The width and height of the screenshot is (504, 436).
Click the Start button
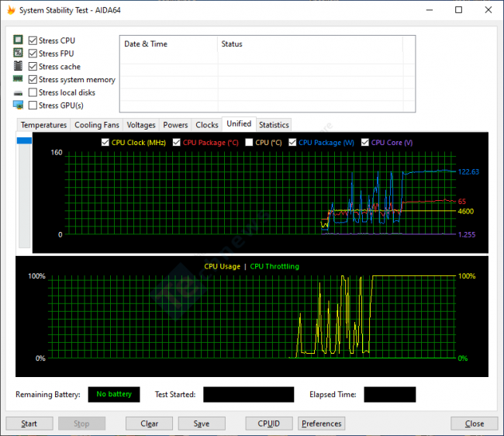pos(29,424)
